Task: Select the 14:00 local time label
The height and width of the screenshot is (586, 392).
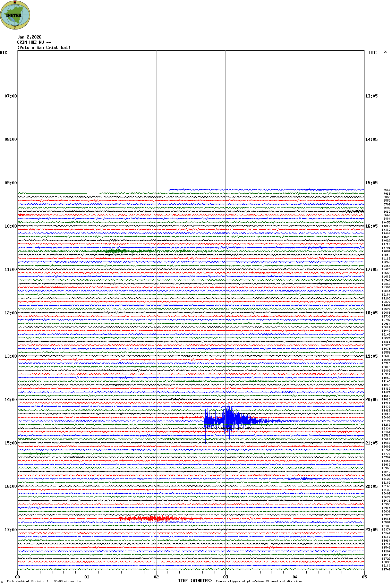Action: click(x=10, y=400)
